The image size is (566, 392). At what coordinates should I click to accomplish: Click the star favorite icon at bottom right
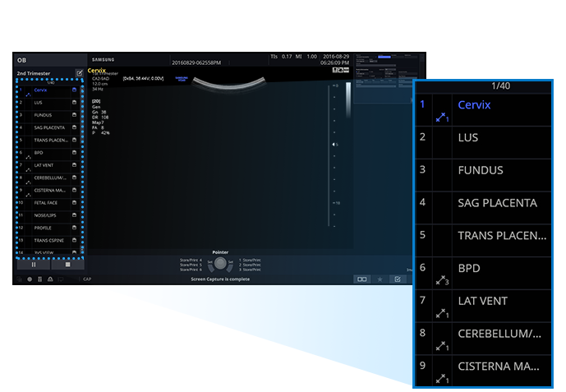[x=380, y=279]
